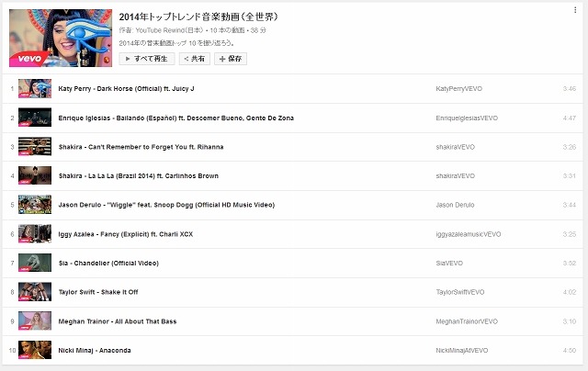Play Taylor Swift - Shake It Off title
This screenshot has height=371, width=588.
pyautogui.click(x=98, y=292)
